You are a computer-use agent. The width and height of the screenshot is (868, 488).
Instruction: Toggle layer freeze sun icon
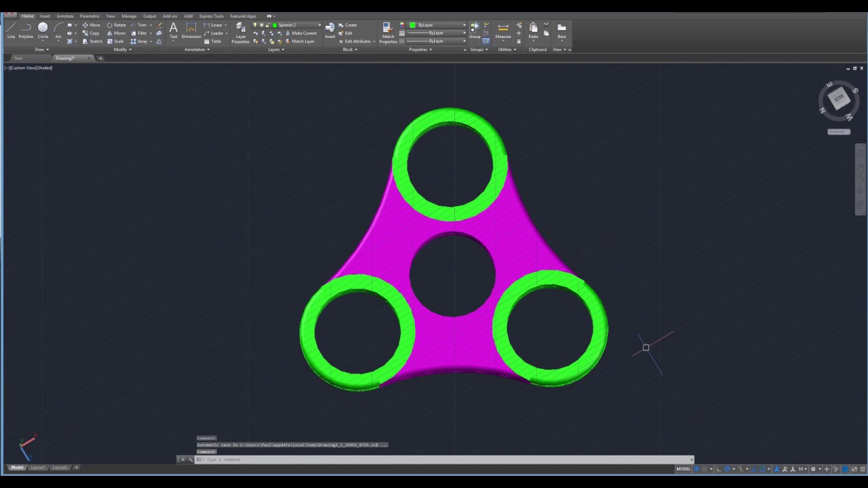click(x=262, y=25)
